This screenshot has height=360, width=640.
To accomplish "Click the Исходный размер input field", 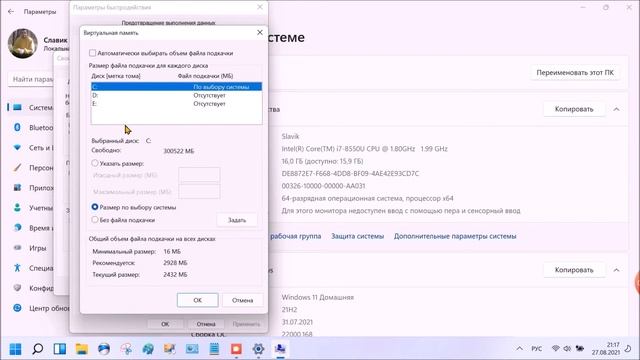I will pyautogui.click(x=199, y=175).
